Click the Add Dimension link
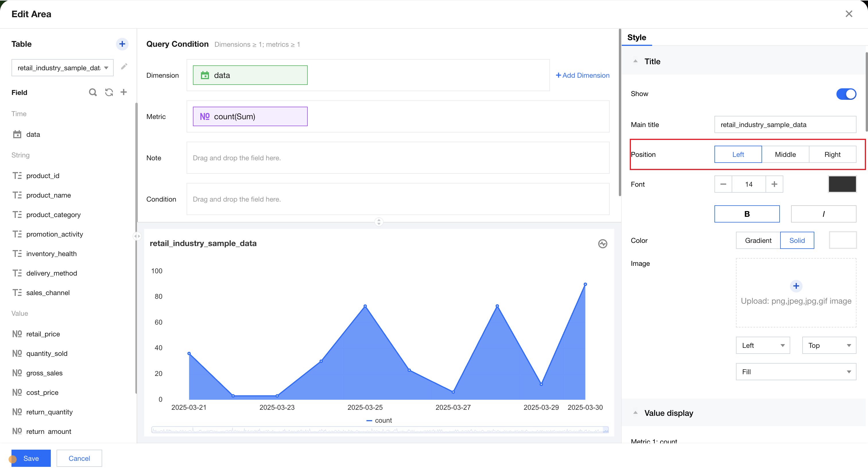The width and height of the screenshot is (868, 472). pos(583,75)
